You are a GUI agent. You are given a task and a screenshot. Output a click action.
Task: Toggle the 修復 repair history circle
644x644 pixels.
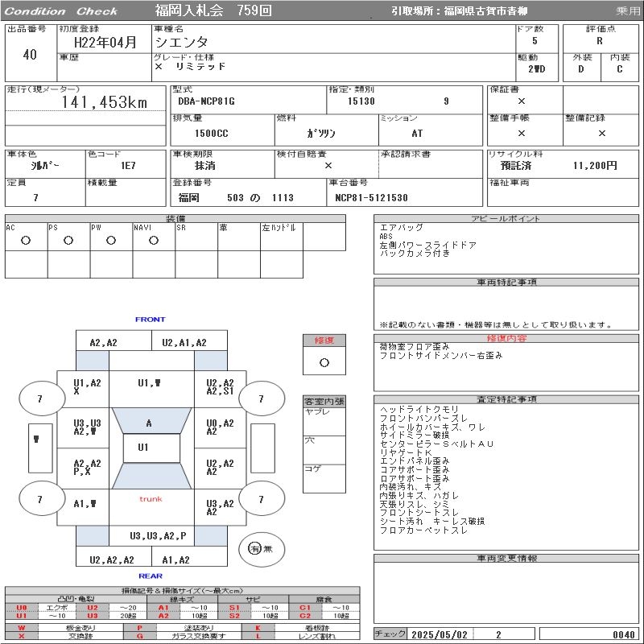pos(324,362)
